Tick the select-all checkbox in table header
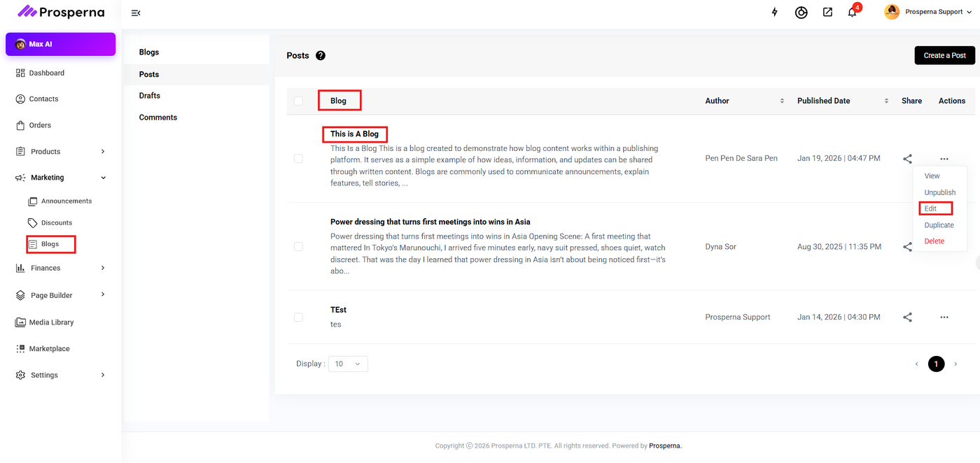 (299, 101)
